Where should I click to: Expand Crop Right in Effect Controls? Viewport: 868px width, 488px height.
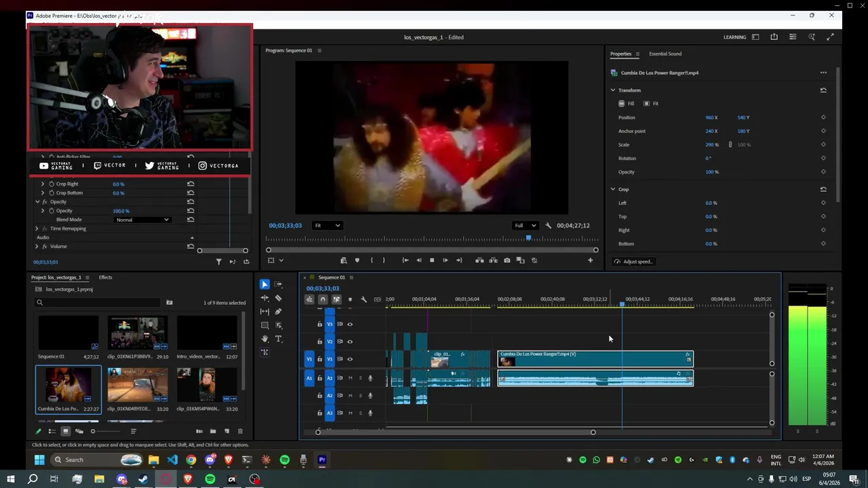43,184
